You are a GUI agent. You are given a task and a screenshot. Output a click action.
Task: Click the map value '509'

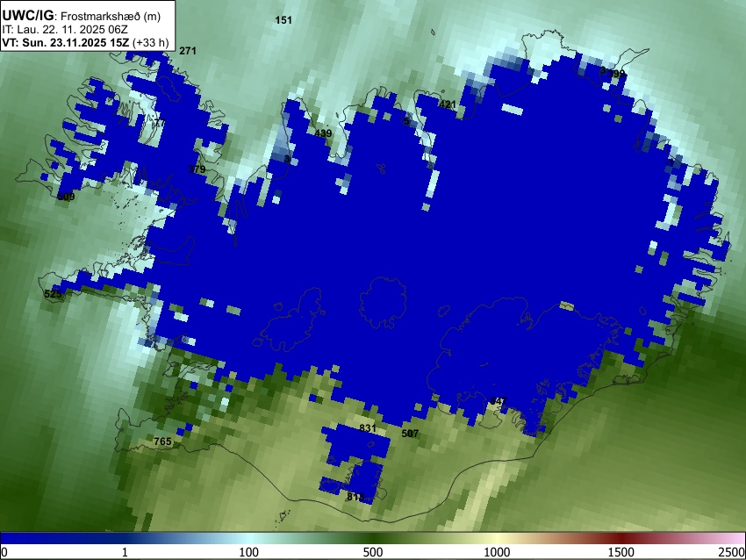tap(66, 197)
